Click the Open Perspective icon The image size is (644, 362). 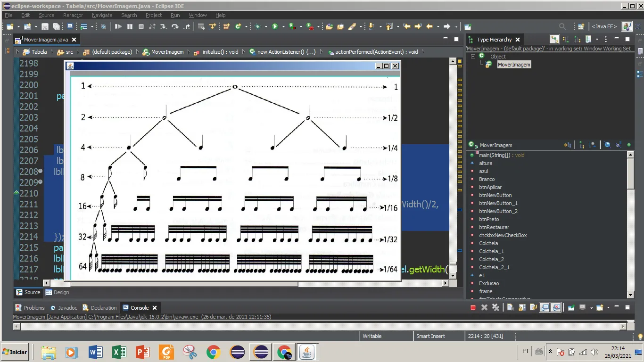[x=581, y=27]
